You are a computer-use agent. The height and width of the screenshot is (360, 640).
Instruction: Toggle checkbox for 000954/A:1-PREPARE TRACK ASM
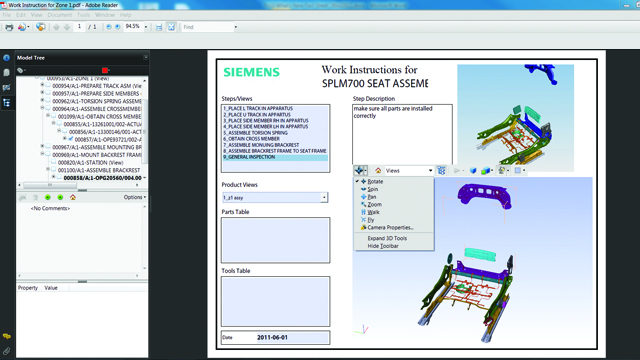pyautogui.click(x=48, y=86)
